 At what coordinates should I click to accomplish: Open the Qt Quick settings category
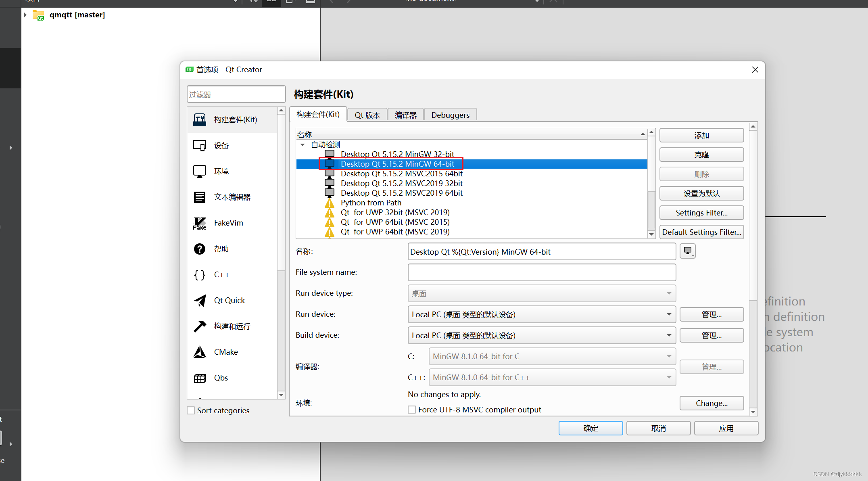(x=229, y=300)
